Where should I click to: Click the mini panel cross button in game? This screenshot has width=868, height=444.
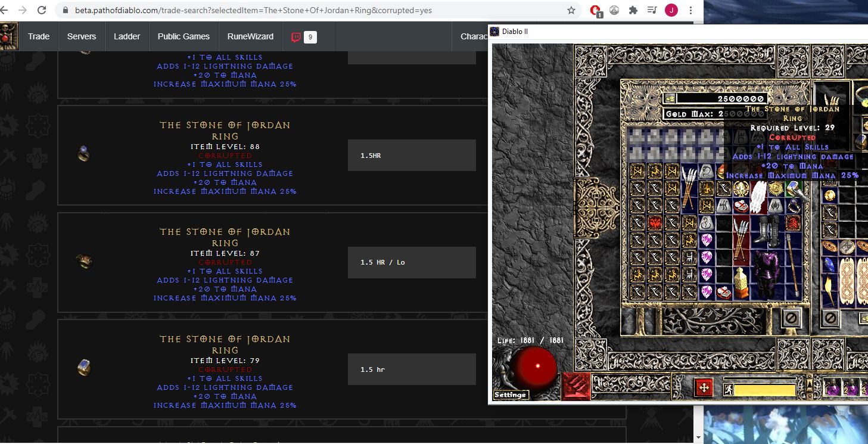704,388
